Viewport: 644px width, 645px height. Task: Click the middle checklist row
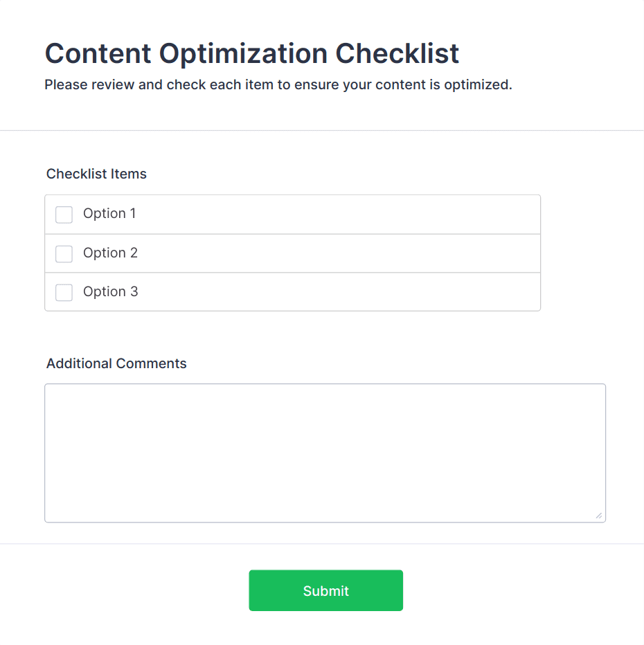[x=292, y=253]
